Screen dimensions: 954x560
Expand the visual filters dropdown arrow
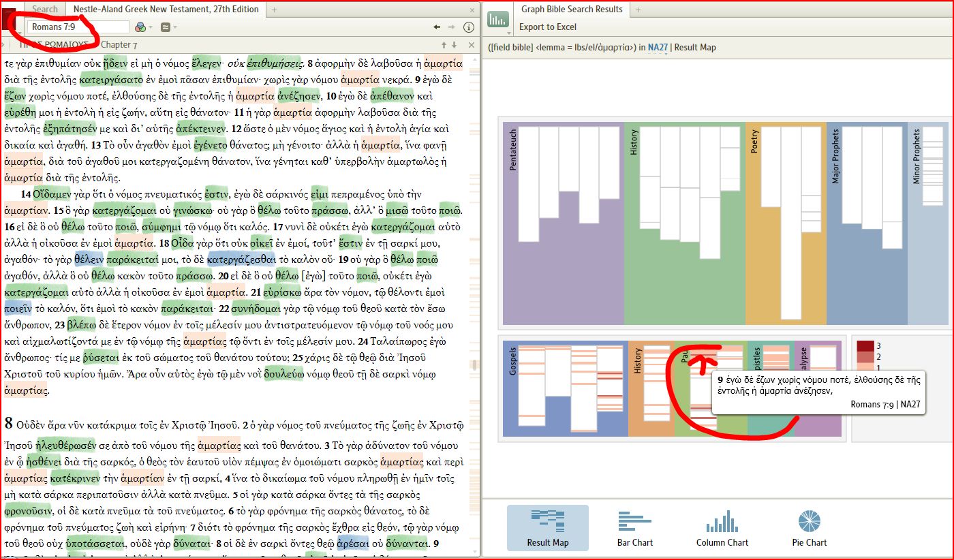[151, 27]
